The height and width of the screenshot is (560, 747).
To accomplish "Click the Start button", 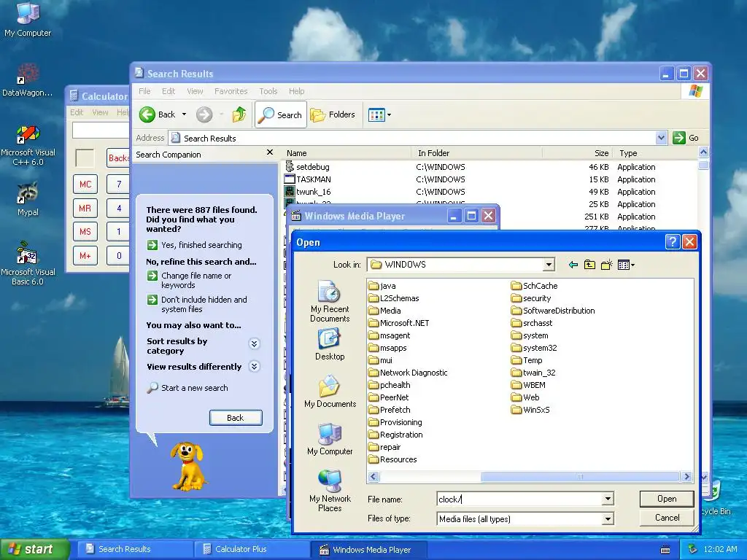I will tap(35, 549).
